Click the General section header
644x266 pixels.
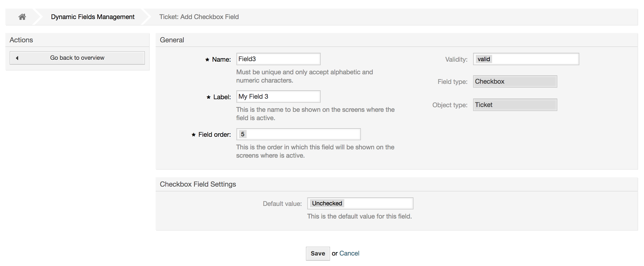(172, 40)
